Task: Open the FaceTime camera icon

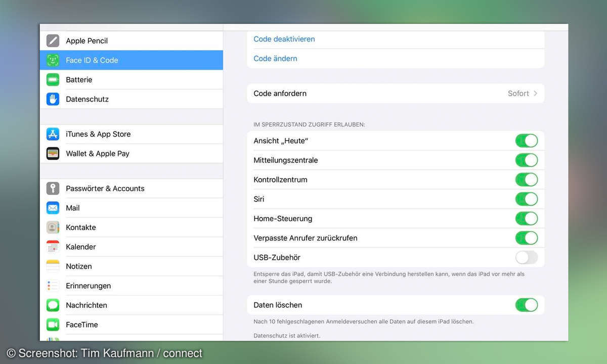Action: (53, 325)
